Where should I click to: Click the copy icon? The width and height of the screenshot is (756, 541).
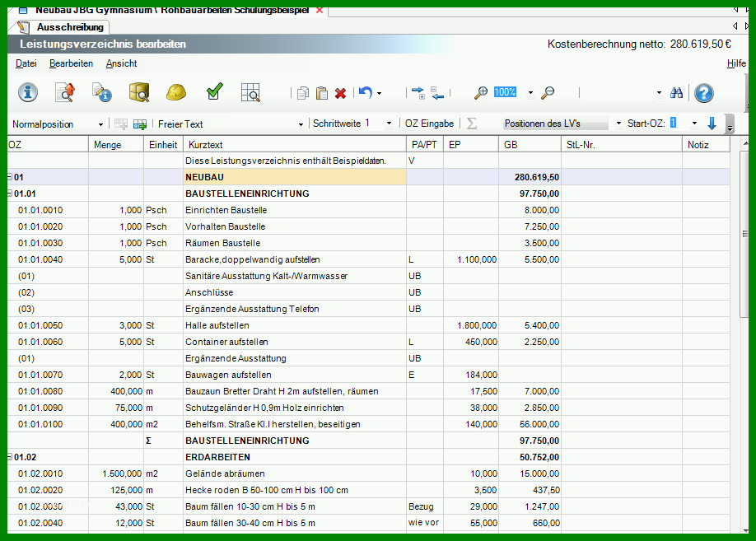303,92
